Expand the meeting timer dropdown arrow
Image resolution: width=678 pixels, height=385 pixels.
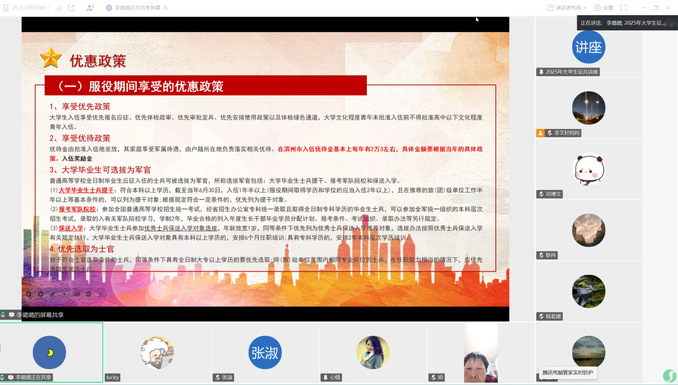[48, 8]
